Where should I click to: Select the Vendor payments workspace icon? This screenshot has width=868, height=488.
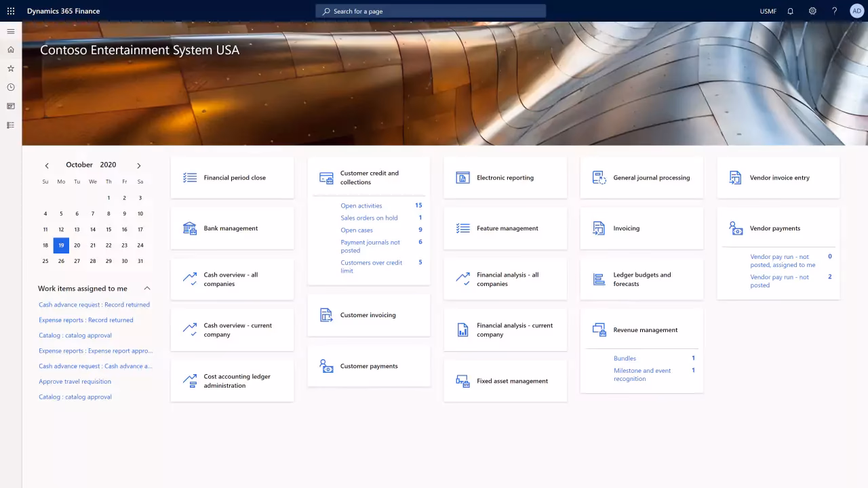click(736, 228)
